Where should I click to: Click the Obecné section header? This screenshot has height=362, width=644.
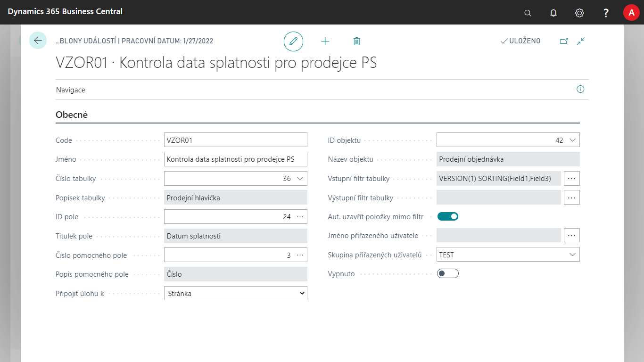tap(72, 115)
